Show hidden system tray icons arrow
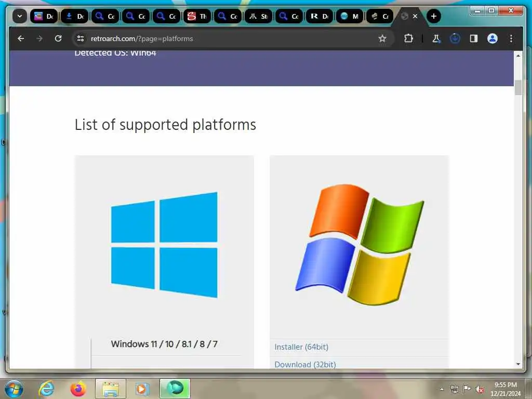This screenshot has height=399, width=532. tap(442, 389)
